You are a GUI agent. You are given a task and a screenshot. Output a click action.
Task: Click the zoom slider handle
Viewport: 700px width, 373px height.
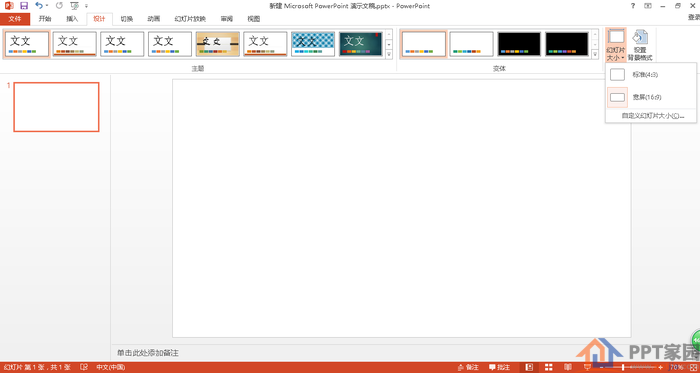[x=623, y=367]
